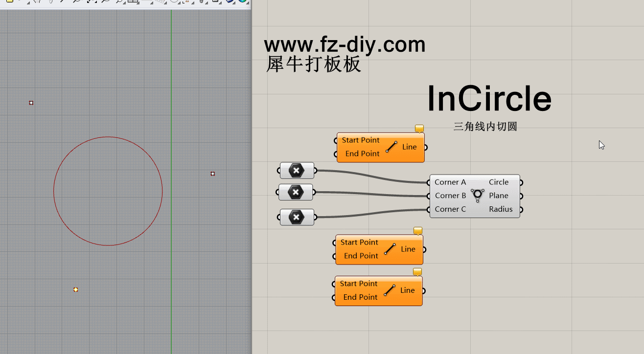Click the Line output on the middle Line component
644x354 pixels.
[x=408, y=249]
